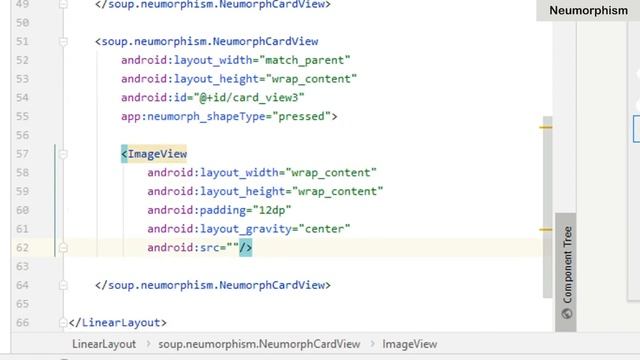Click the closing </LinearLayout> tag

[x=118, y=323]
